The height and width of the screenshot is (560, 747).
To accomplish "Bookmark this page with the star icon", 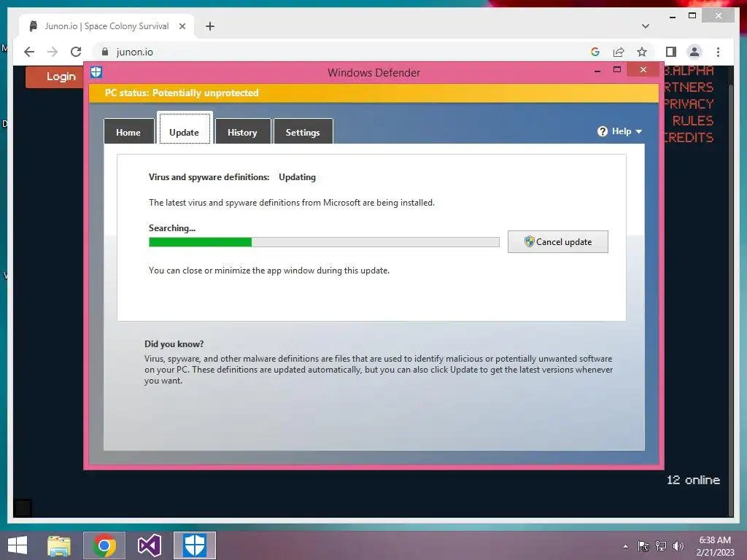I will 642,52.
